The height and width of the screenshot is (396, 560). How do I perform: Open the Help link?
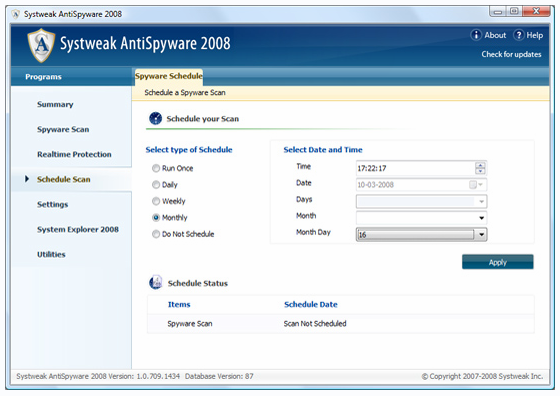535,35
